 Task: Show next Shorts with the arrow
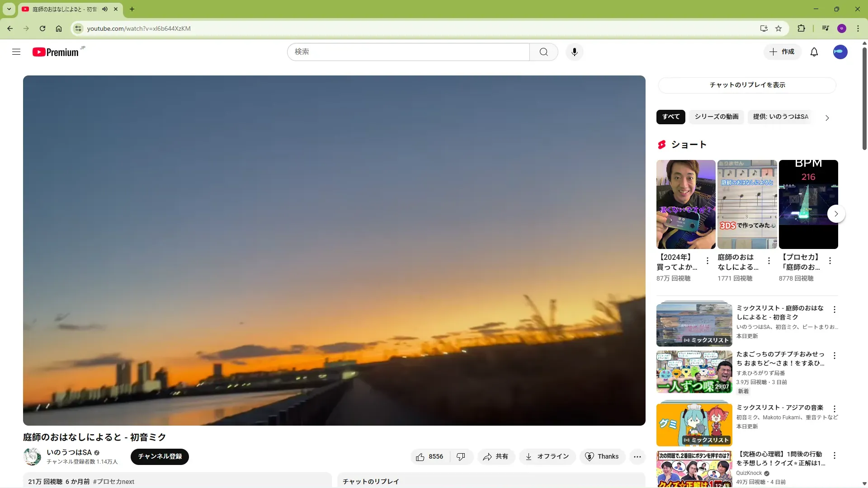pyautogui.click(x=836, y=214)
